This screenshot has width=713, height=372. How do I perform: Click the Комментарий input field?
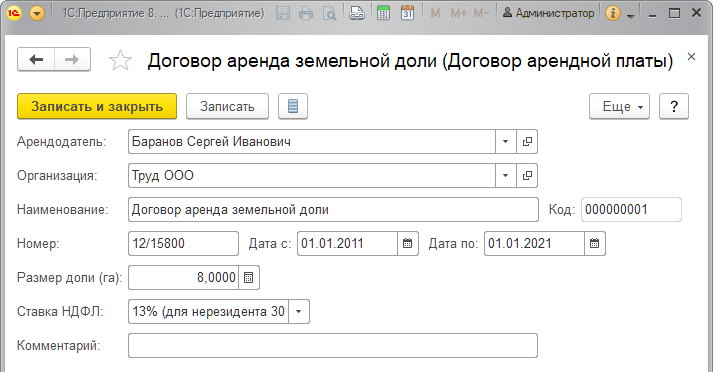click(x=333, y=346)
